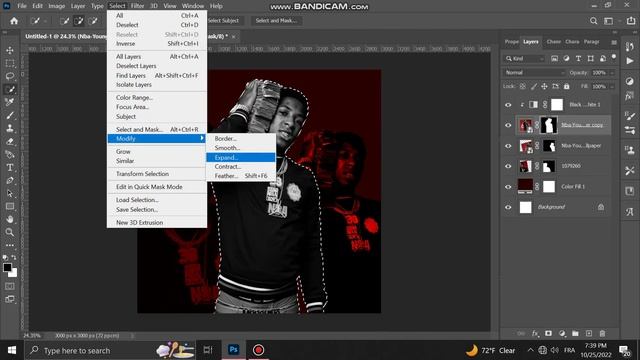Select the Hand tool

10,220
